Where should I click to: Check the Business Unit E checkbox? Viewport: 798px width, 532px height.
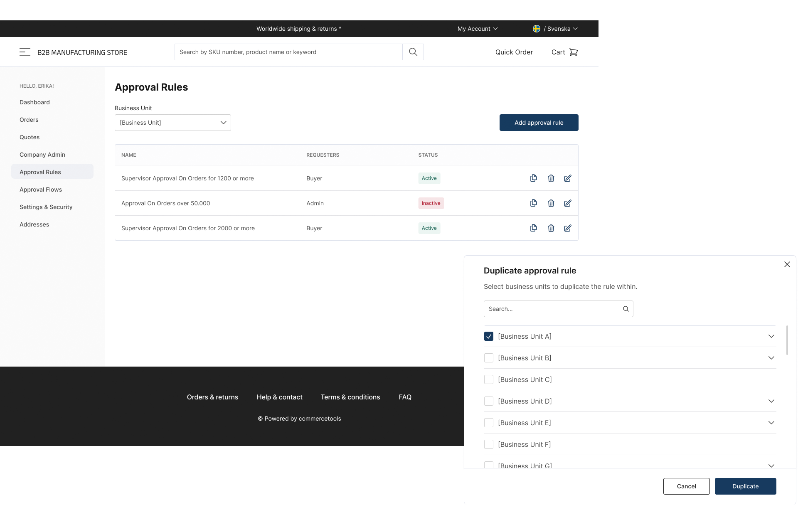coord(489,423)
